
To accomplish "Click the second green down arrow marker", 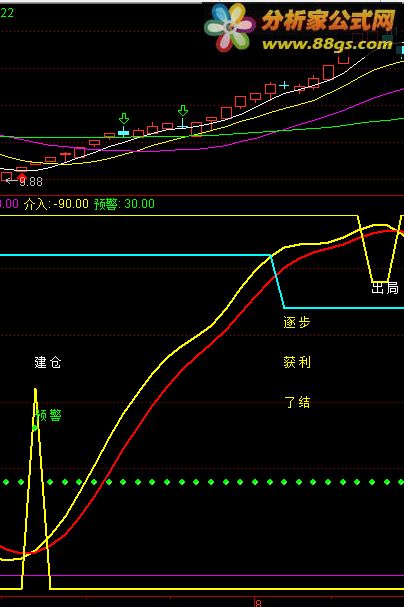I will (x=183, y=111).
